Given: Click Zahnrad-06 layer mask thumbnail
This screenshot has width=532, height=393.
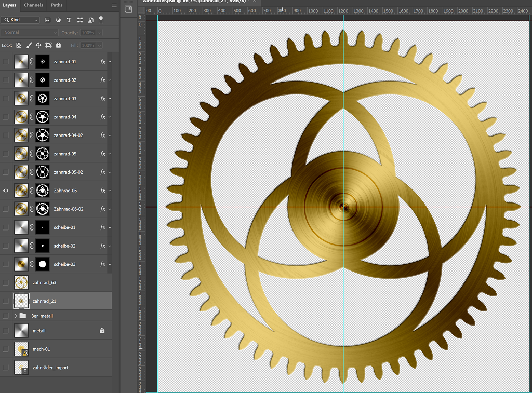Looking at the screenshot, I should [43, 191].
